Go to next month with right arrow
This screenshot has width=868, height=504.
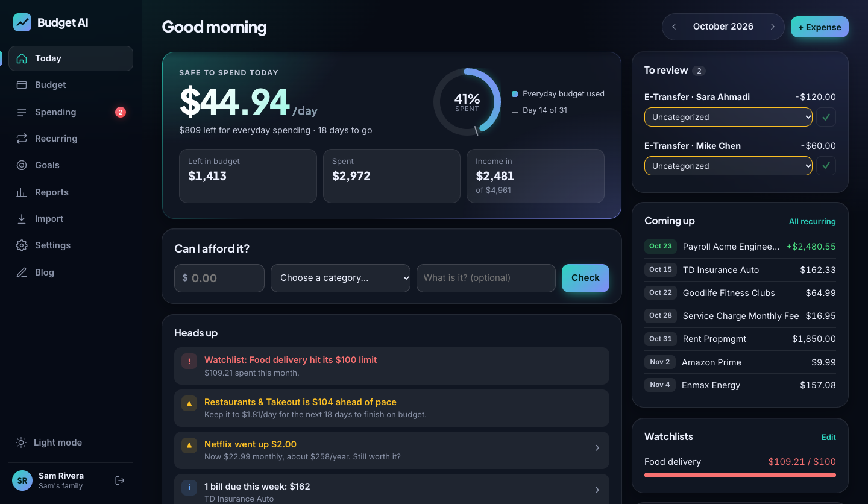coord(772,27)
